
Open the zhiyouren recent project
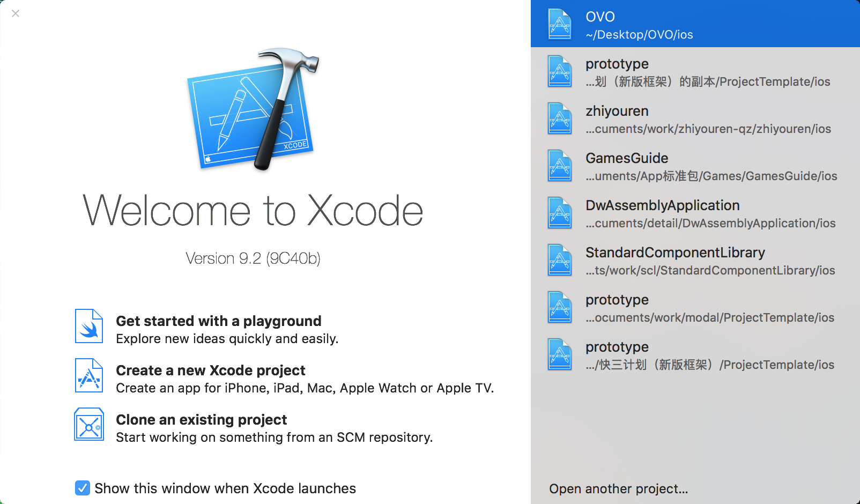click(670, 118)
